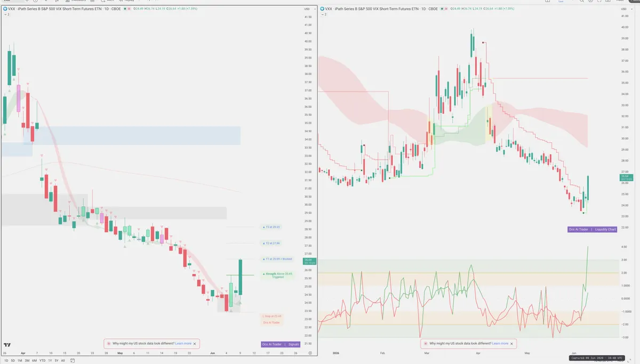Click green market status dot, right chart
Viewport: 640px width, 364px height.
pyautogui.click(x=443, y=9)
